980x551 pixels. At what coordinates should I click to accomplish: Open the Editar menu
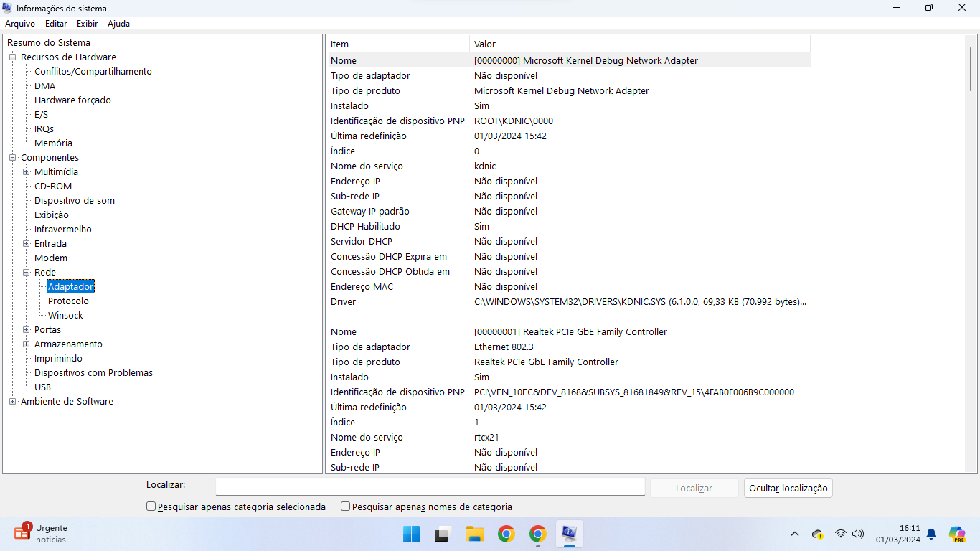click(56, 24)
